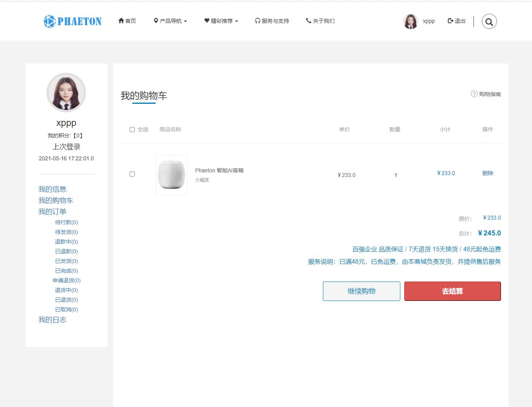The image size is (532, 407).
Task: Expand the 产品导航 dropdown menu
Action: pos(170,21)
